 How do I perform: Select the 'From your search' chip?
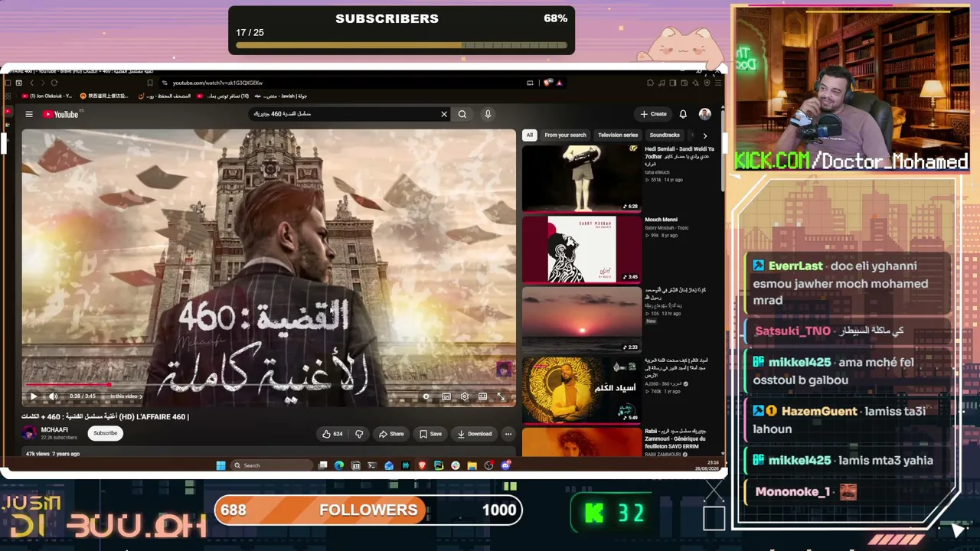(565, 135)
